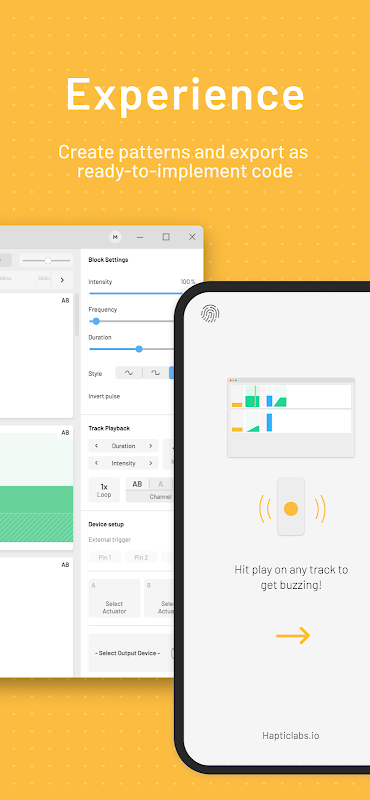Screen dimensions: 370x800
Task: Select actuator for slot A
Action: [114, 598]
